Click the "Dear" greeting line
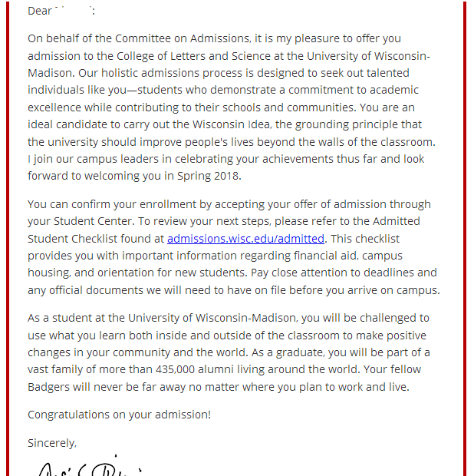 (40, 12)
